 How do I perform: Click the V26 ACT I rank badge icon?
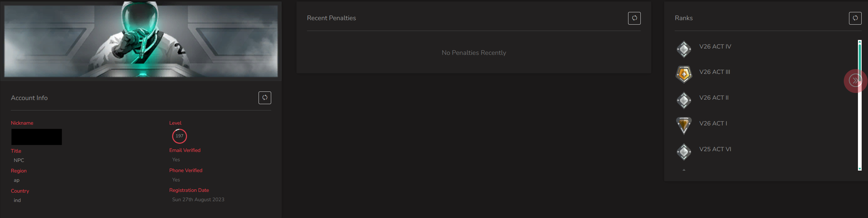(684, 125)
